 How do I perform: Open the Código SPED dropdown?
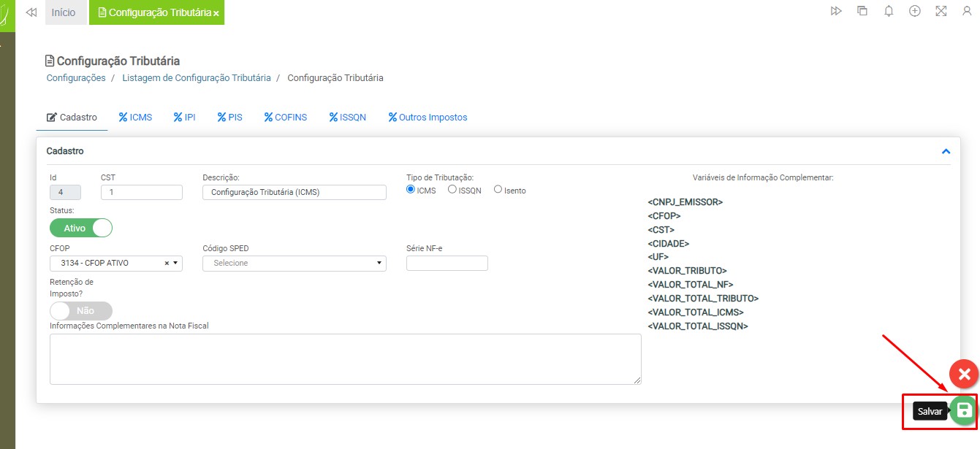tap(294, 263)
